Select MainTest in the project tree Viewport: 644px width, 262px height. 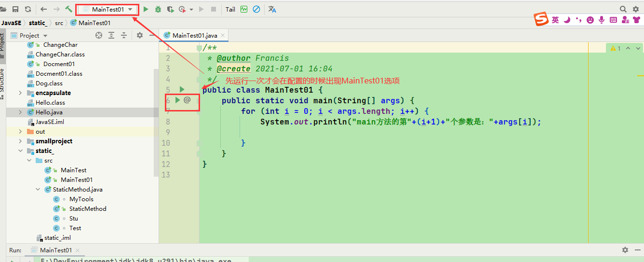pyautogui.click(x=73, y=170)
